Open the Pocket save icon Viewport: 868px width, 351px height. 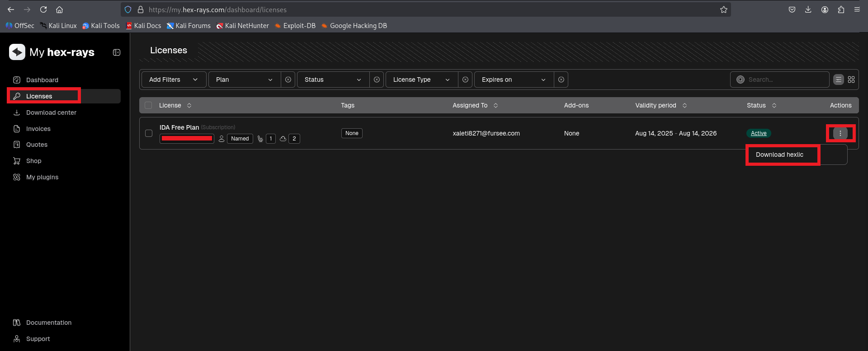[x=792, y=9]
